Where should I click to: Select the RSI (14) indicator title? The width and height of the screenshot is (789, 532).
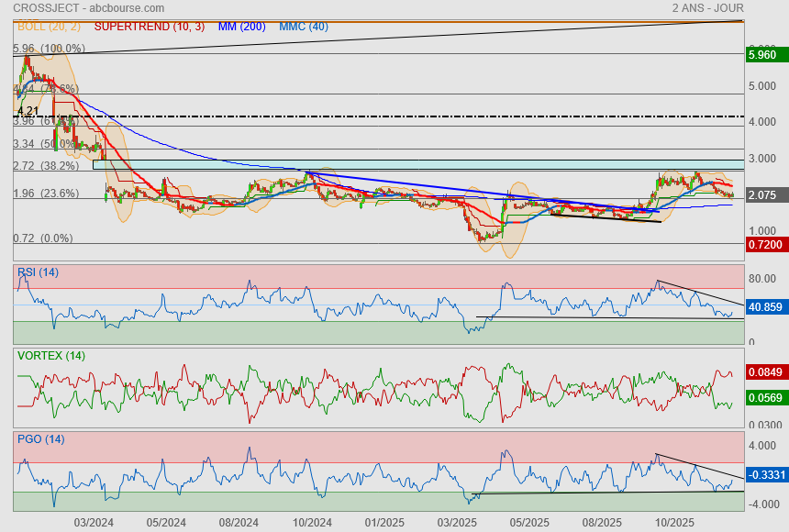click(x=38, y=272)
